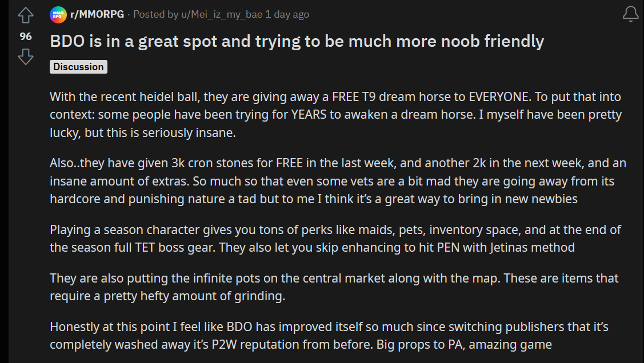Click the paragraph about infinite pots
This screenshot has width=644, height=363.
click(x=334, y=287)
